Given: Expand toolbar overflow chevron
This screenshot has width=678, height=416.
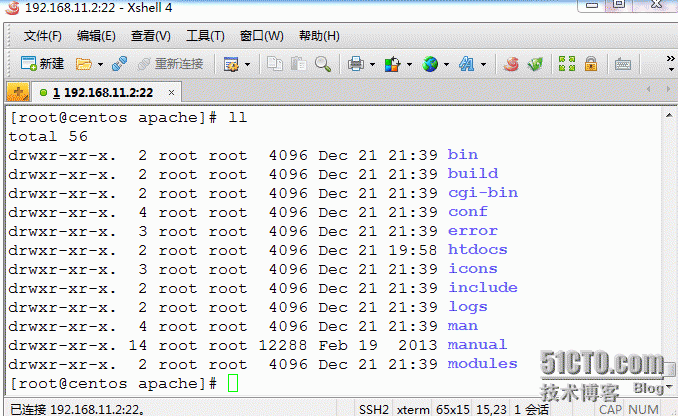Looking at the screenshot, I should pos(671,62).
